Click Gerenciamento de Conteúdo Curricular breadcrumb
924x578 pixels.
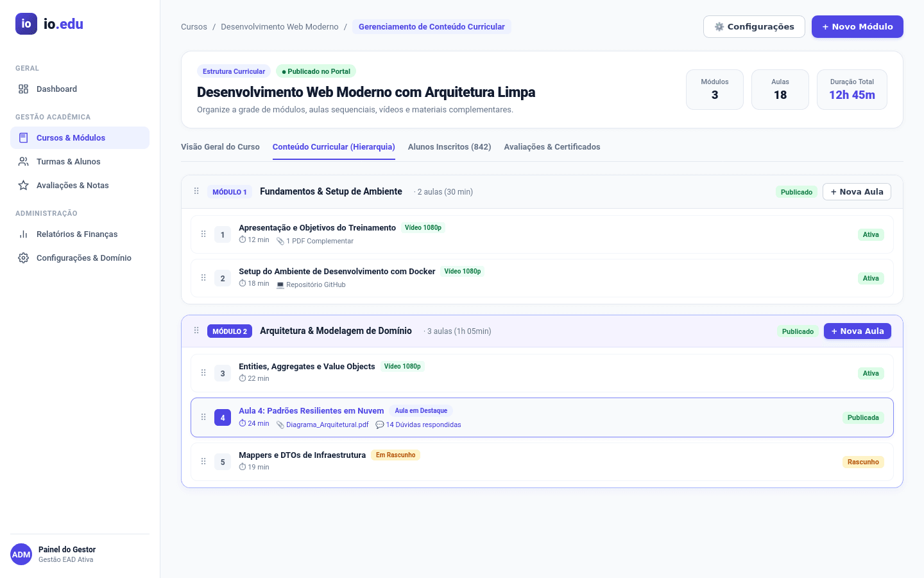tap(432, 27)
